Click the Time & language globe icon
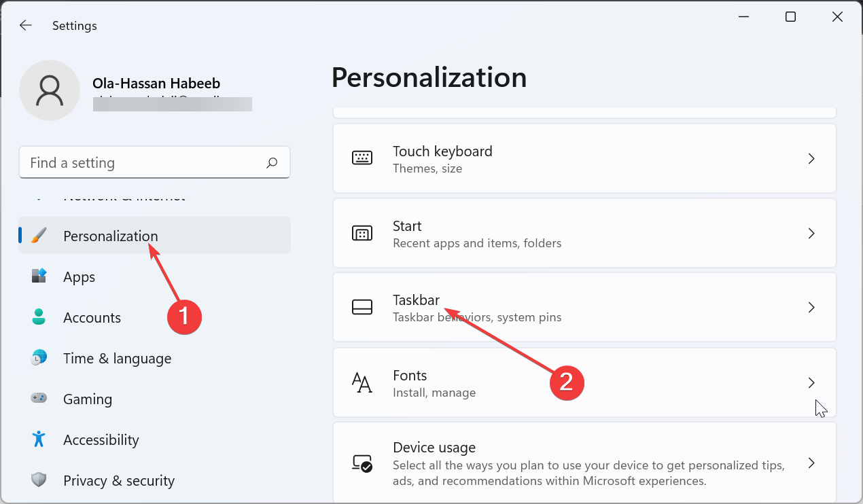Viewport: 863px width, 504px height. pos(39,358)
